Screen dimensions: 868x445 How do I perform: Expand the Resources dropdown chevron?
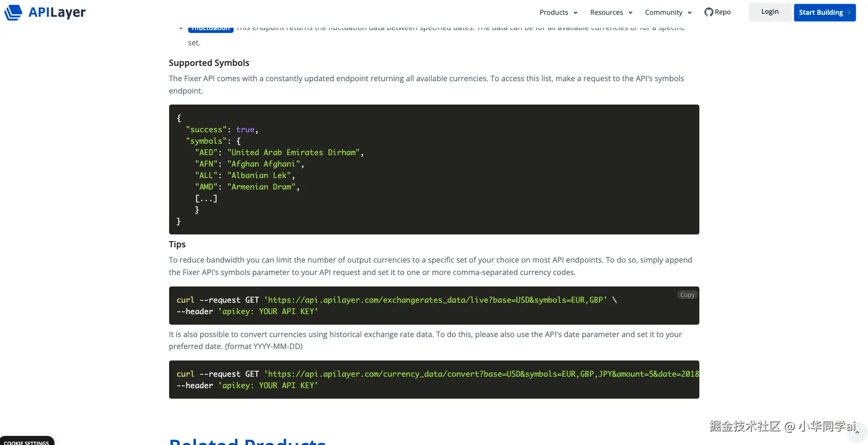tap(631, 13)
